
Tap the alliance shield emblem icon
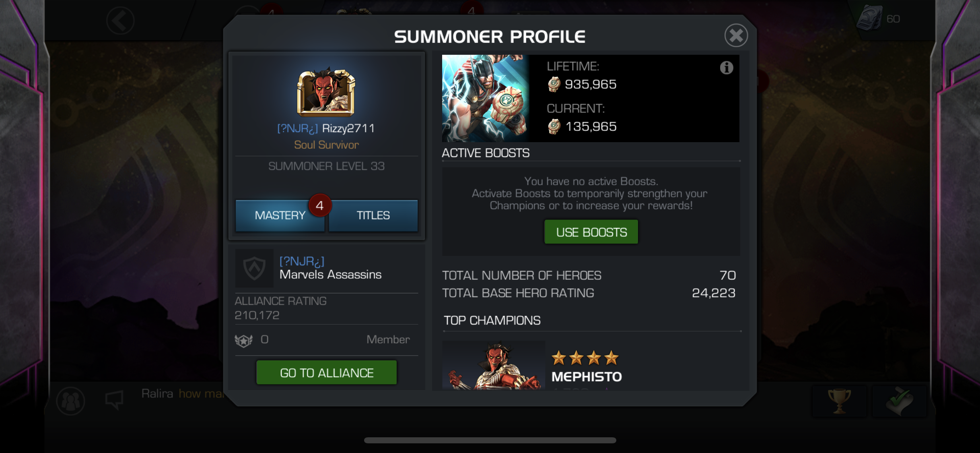point(254,268)
